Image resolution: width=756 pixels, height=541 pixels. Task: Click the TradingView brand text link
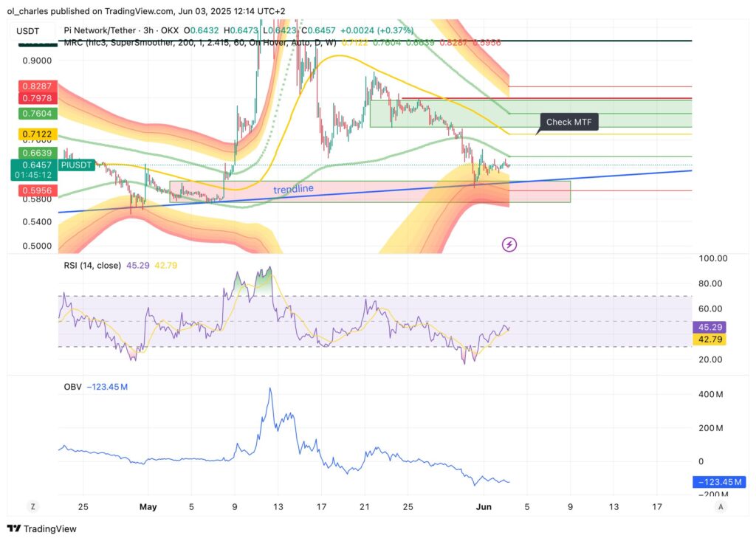pyautogui.click(x=50, y=528)
